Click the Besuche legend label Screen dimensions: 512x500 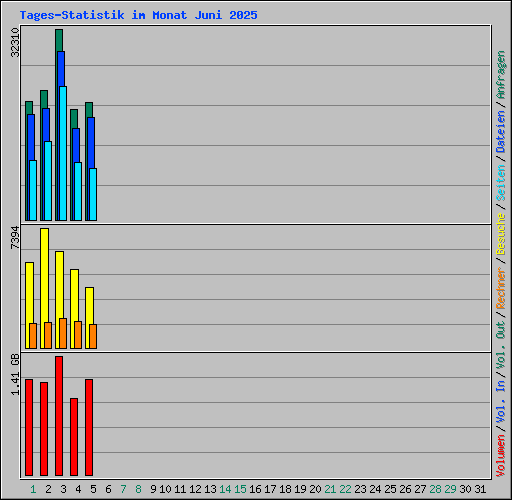pos(501,234)
